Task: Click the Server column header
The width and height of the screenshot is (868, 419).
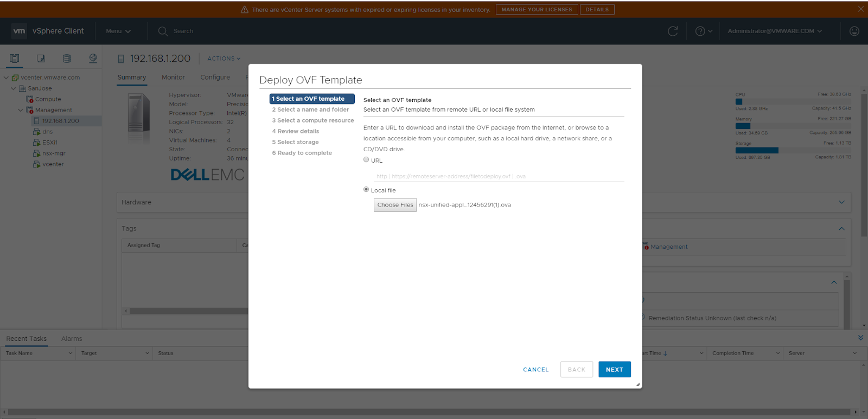Action: point(796,353)
